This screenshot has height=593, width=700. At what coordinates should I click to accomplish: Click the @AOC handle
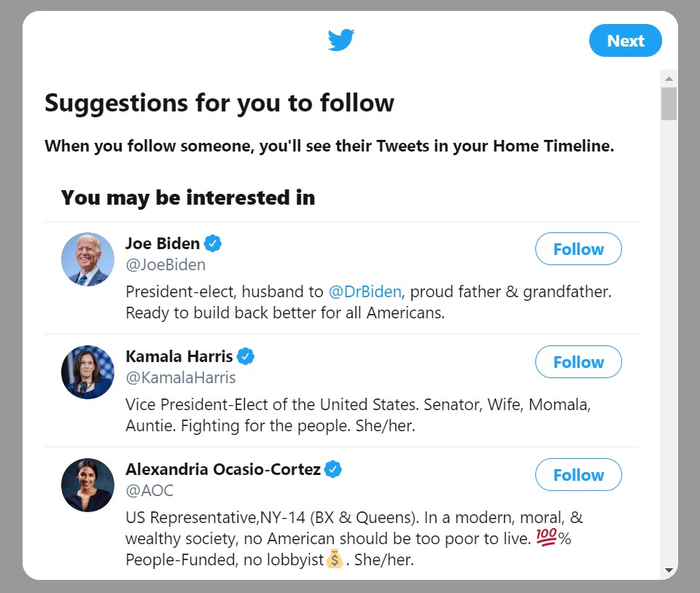pyautogui.click(x=149, y=490)
